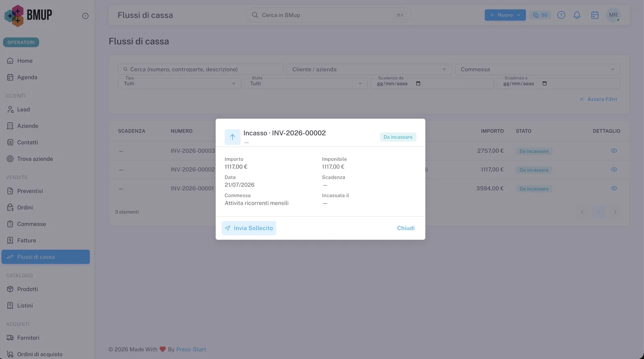
Task: View details of INV-2026-00002 via eye icon
Action: click(x=614, y=169)
